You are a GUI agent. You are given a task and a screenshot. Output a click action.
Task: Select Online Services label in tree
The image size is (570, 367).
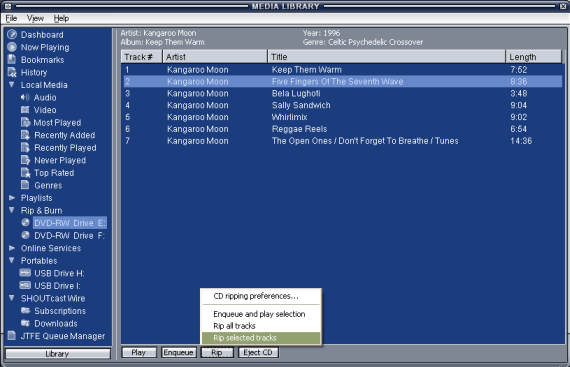tap(51, 248)
